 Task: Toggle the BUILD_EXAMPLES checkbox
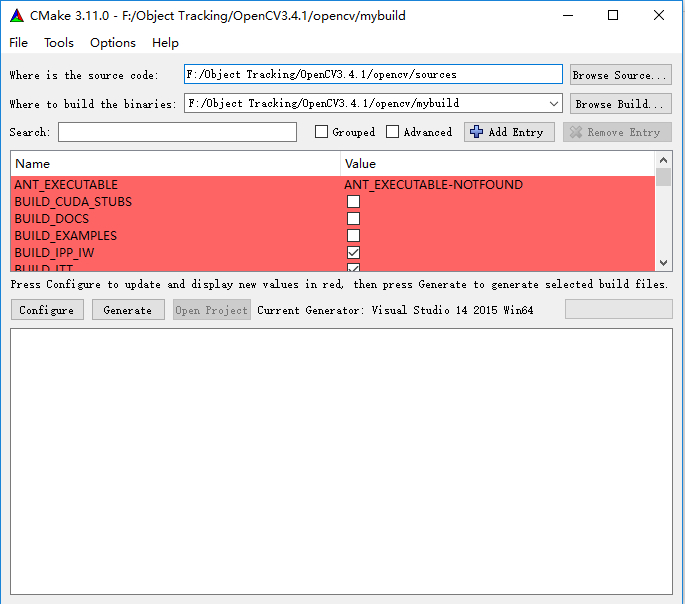(353, 235)
